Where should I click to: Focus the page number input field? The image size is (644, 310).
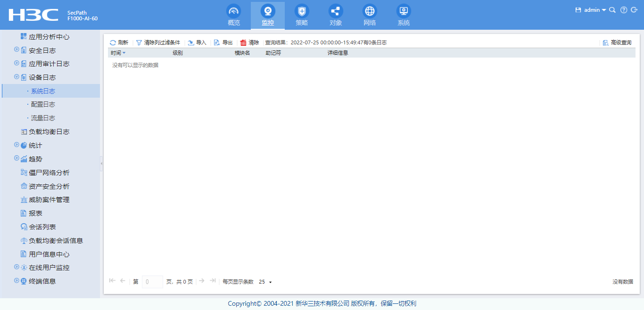(x=152, y=282)
